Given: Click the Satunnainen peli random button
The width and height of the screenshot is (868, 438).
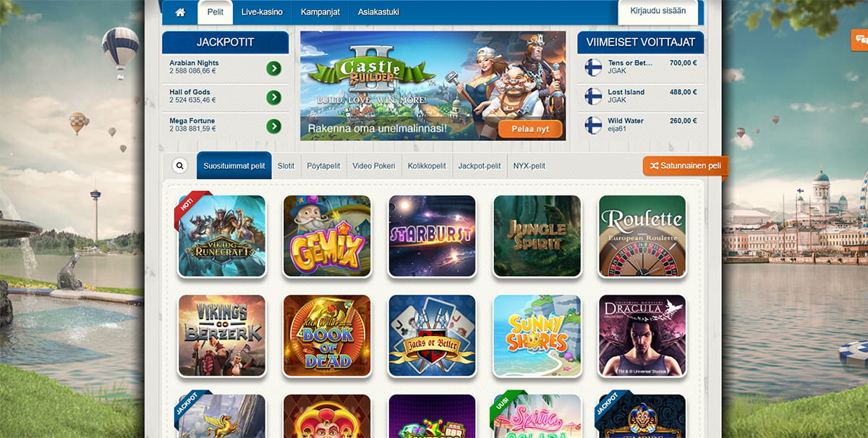Looking at the screenshot, I should coord(685,166).
